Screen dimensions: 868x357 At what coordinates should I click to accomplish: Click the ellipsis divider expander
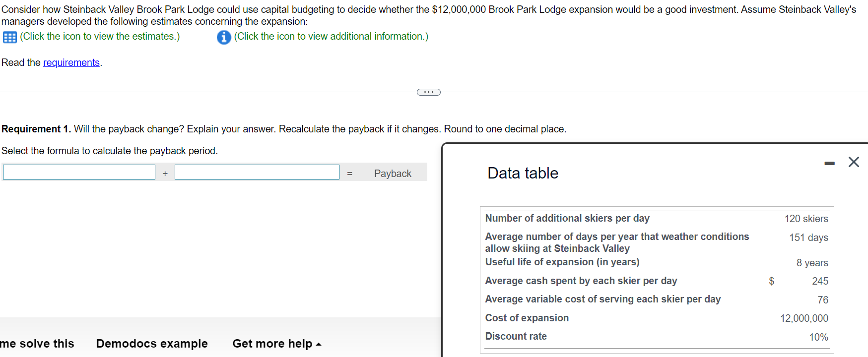pos(429,92)
